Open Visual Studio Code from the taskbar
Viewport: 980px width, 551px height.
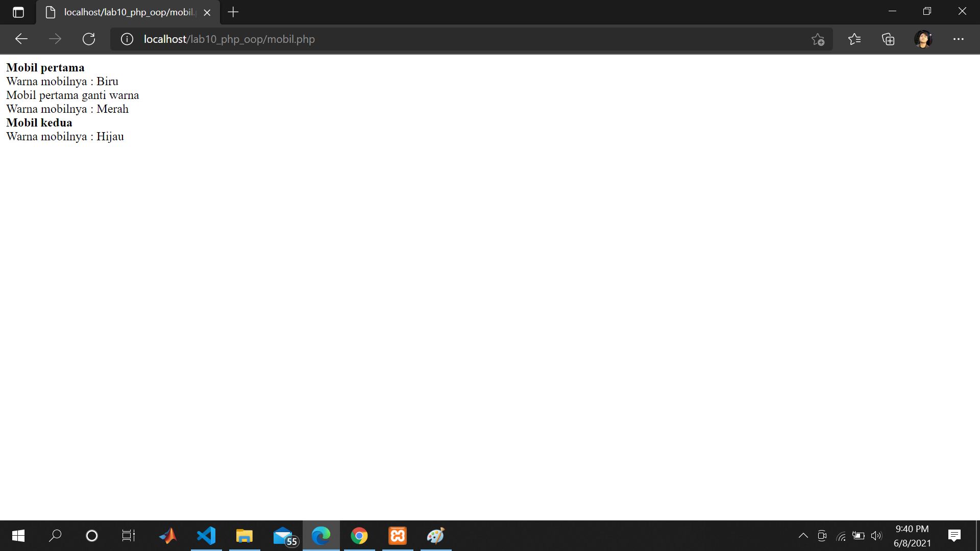point(206,535)
